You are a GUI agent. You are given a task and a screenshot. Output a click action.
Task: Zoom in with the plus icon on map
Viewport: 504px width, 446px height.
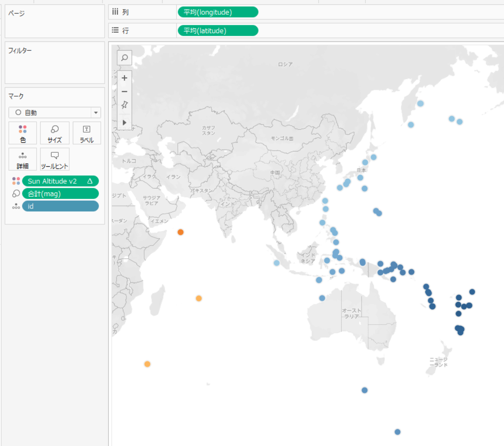[124, 78]
